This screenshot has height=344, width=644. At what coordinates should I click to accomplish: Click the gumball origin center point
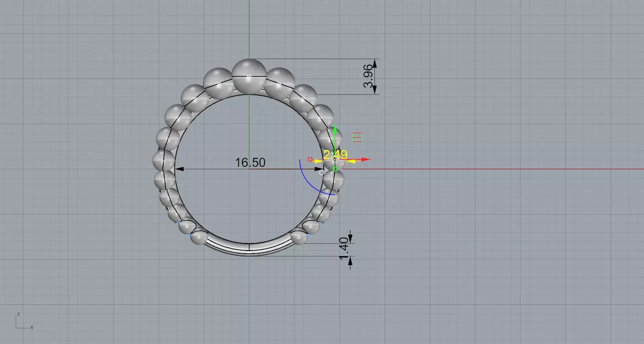(x=335, y=159)
